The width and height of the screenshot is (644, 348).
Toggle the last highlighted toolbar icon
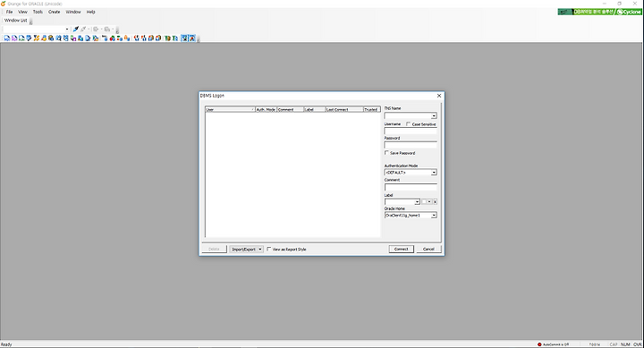191,38
